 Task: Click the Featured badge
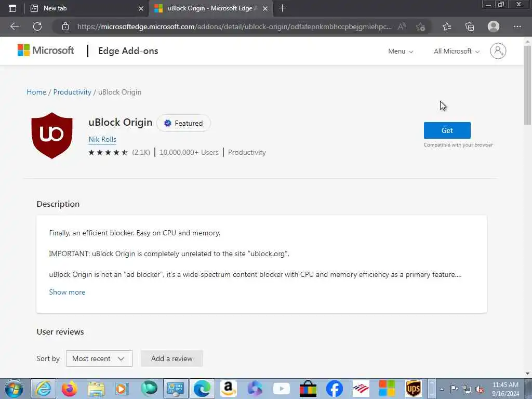(x=183, y=123)
